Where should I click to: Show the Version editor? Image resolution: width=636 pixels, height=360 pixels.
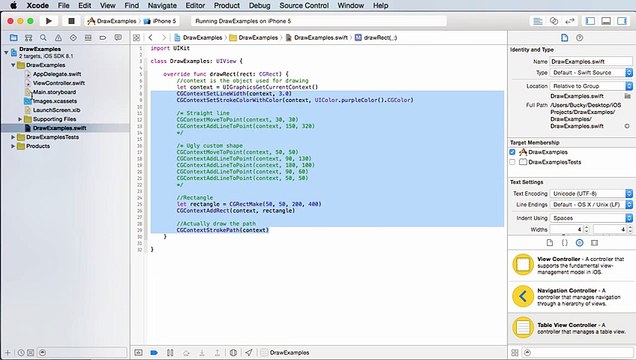coord(570,21)
